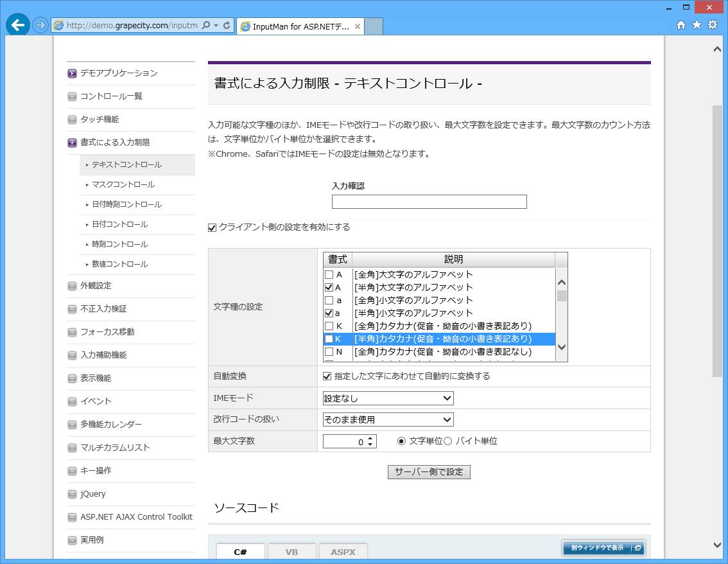The image size is (728, 564).
Task: Check the [全角]カタカナ(小書き表記あり) checkbox
Action: 329,326
